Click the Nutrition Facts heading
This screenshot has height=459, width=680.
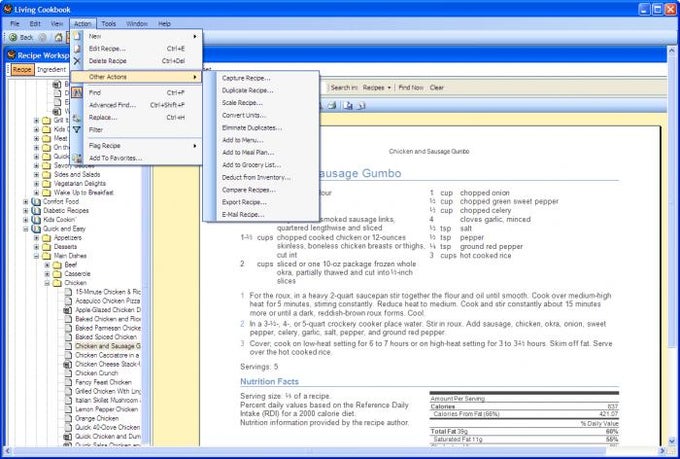tap(269, 382)
